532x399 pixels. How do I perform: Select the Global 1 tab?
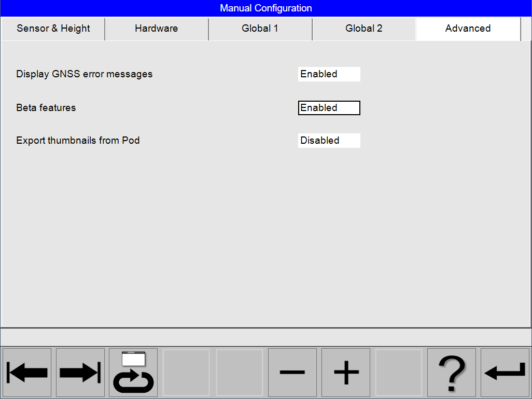(260, 29)
